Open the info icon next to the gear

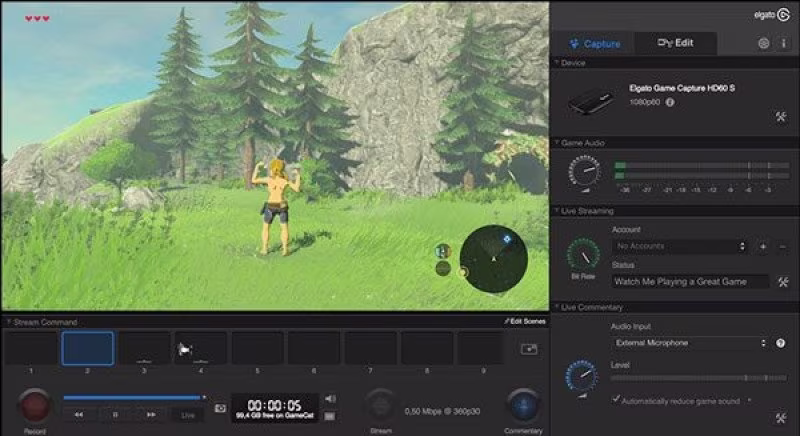coord(784,43)
